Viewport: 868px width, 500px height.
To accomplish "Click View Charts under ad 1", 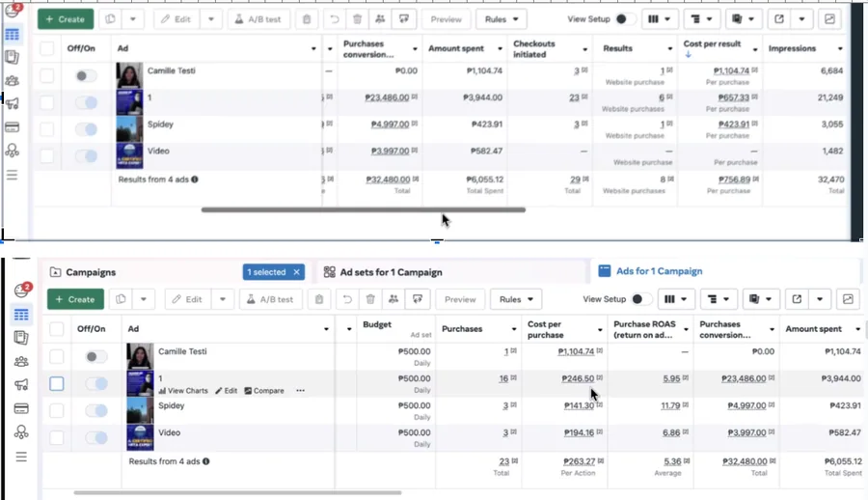I will (183, 391).
